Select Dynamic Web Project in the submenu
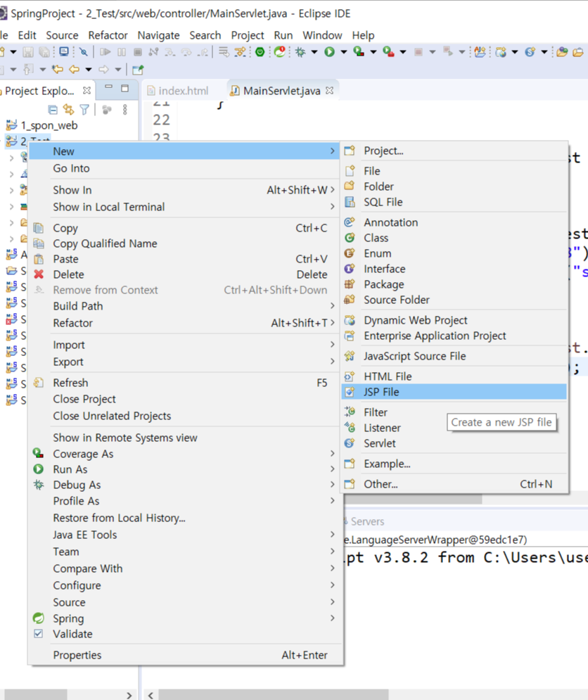Image resolution: width=588 pixels, height=700 pixels. click(454, 320)
